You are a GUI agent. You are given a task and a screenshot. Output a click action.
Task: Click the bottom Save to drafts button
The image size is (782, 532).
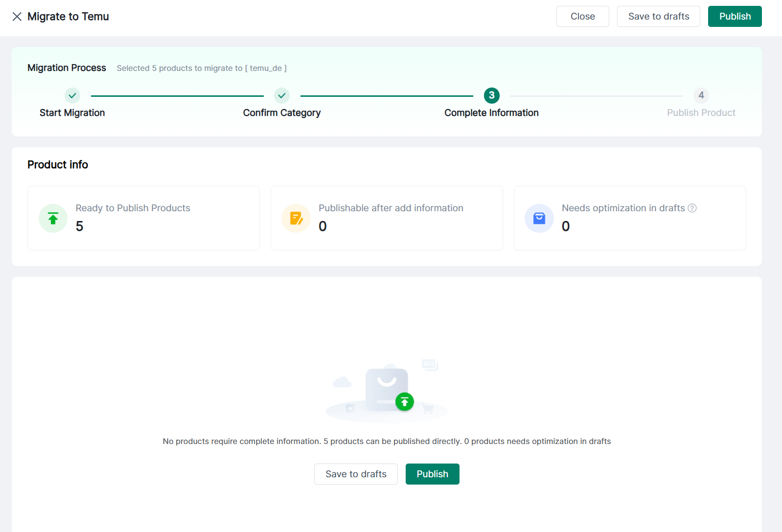(356, 474)
